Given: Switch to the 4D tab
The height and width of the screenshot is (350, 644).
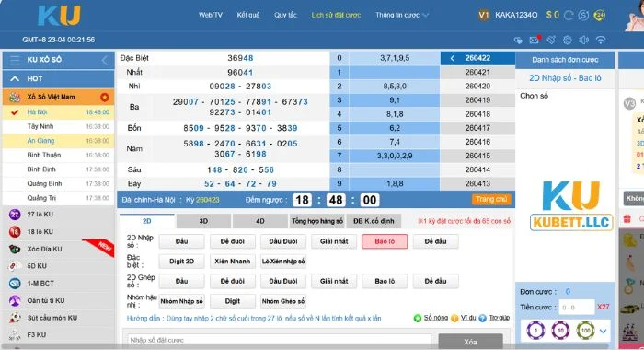Looking at the screenshot, I should pyautogui.click(x=260, y=221).
